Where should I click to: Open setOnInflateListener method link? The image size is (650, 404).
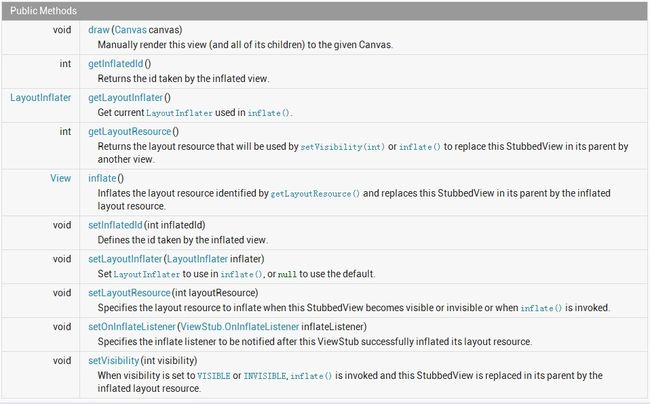(x=132, y=327)
